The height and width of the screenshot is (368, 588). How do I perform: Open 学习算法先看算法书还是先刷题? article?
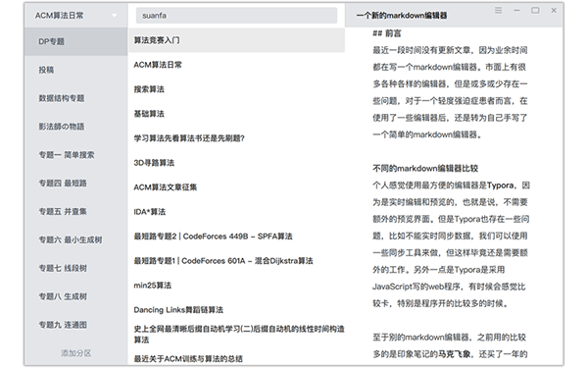[x=236, y=138]
